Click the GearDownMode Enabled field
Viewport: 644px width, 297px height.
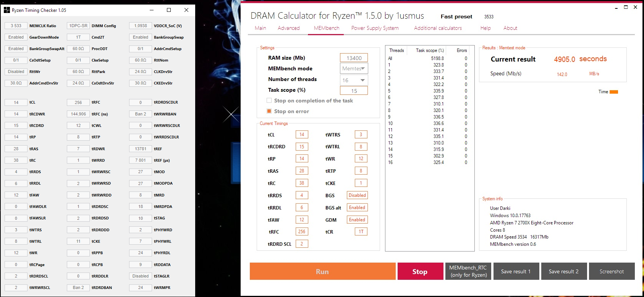(16, 37)
